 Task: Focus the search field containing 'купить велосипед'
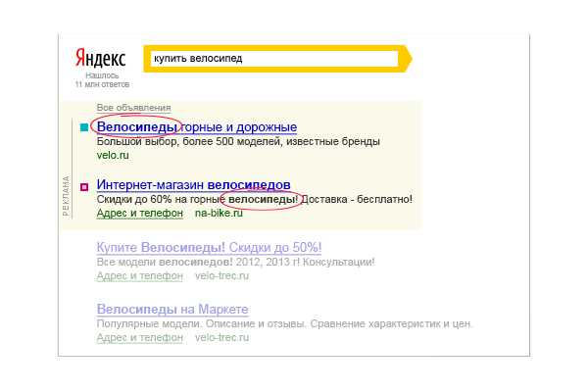pyautogui.click(x=274, y=59)
